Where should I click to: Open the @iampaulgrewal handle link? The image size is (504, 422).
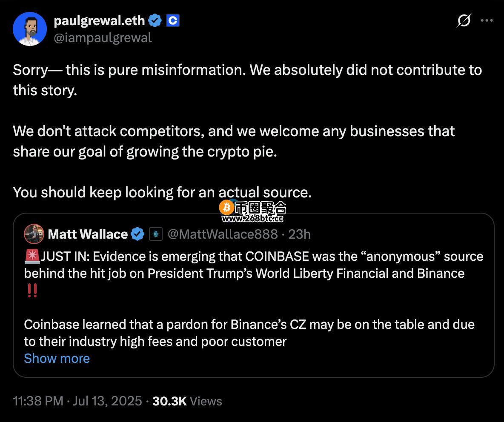point(103,38)
